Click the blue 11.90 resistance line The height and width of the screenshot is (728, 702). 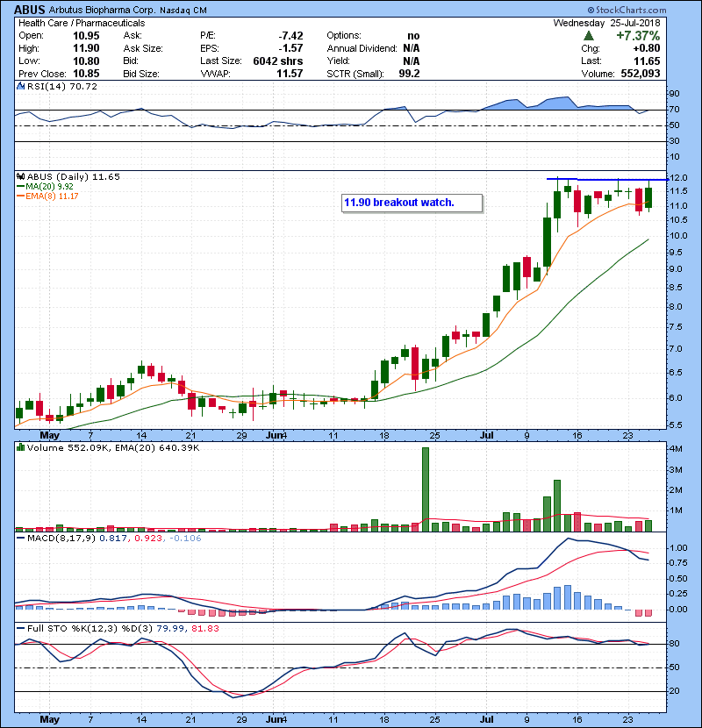click(x=608, y=179)
